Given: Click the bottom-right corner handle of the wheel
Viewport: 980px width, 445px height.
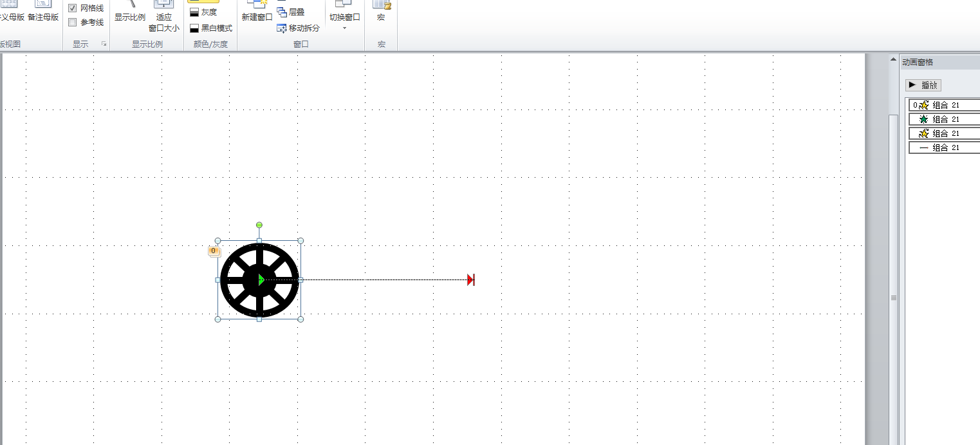Looking at the screenshot, I should coord(300,319).
